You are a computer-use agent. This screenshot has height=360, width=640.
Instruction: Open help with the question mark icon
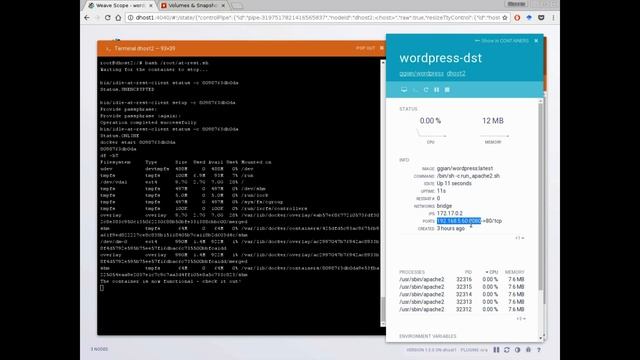[x=539, y=350]
